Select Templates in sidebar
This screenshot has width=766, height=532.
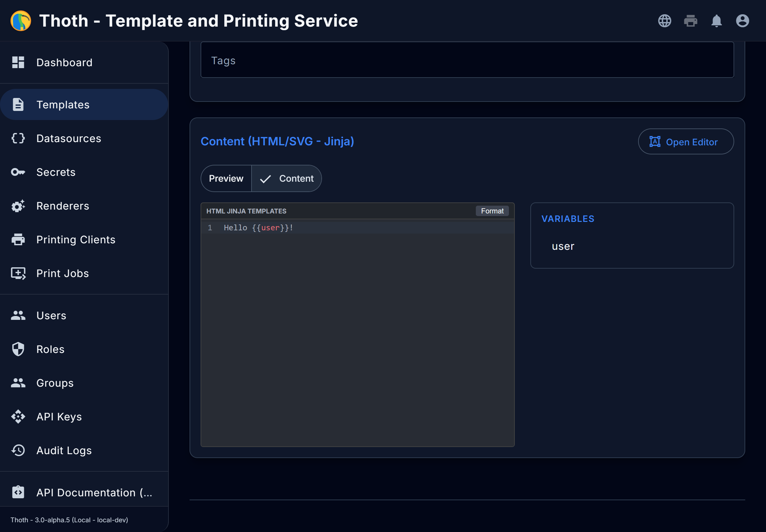tap(84, 104)
